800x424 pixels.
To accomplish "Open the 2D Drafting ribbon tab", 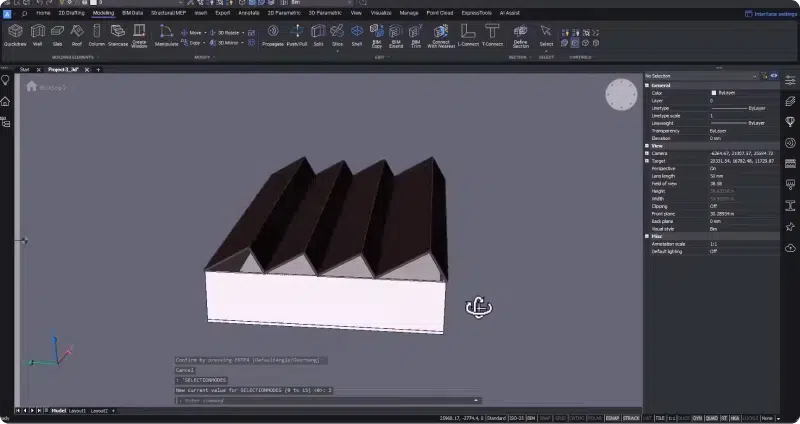I will (x=71, y=13).
